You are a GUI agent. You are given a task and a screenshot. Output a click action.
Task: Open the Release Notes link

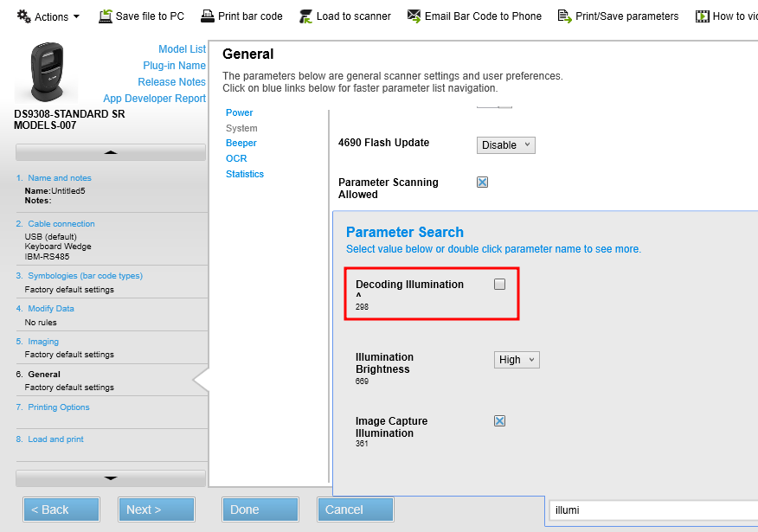[171, 82]
